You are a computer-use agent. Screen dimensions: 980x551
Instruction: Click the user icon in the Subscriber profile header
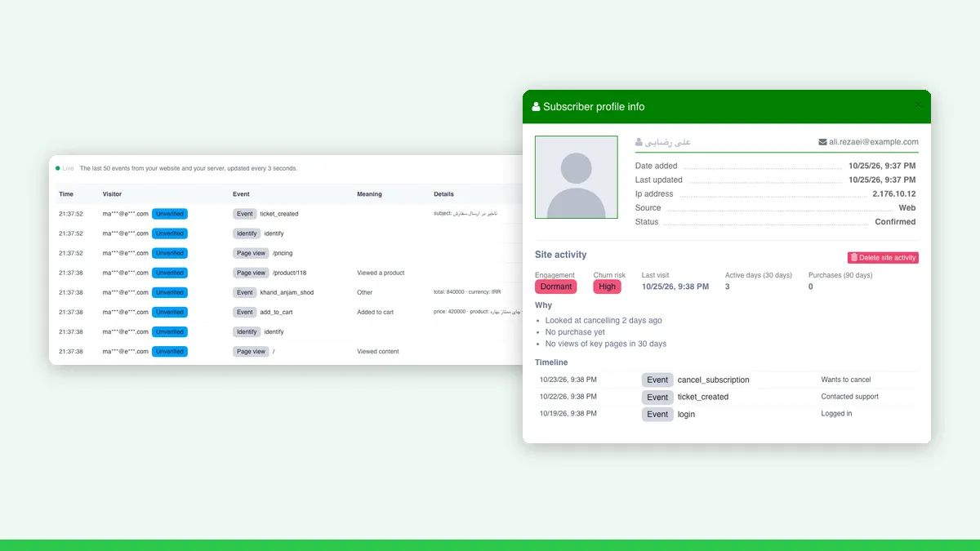pos(537,107)
